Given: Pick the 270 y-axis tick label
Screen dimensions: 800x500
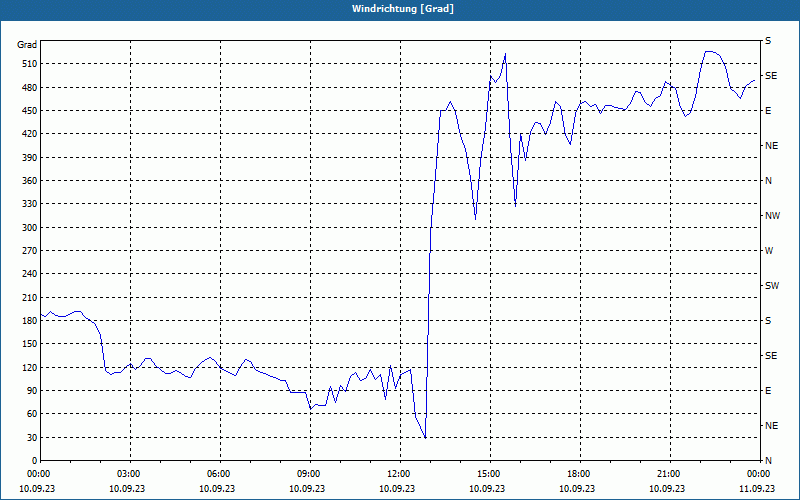Looking at the screenshot, I should tap(31, 251).
